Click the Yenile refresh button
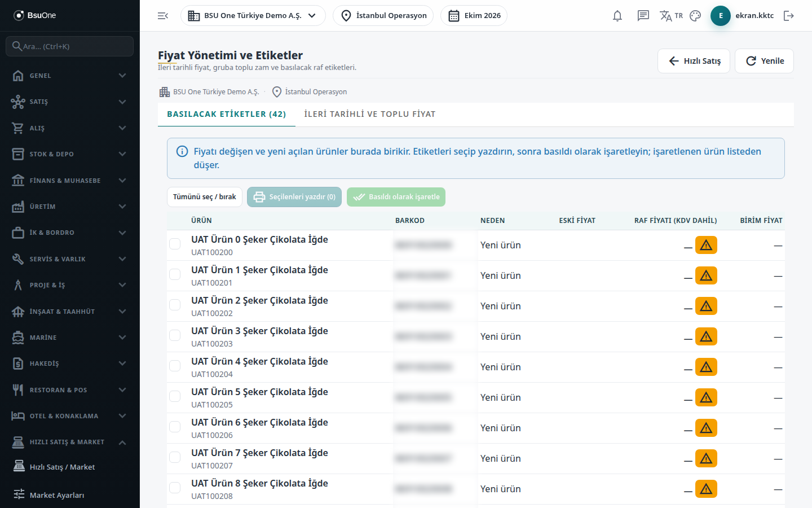Viewport: 812px width, 508px height. click(x=764, y=61)
